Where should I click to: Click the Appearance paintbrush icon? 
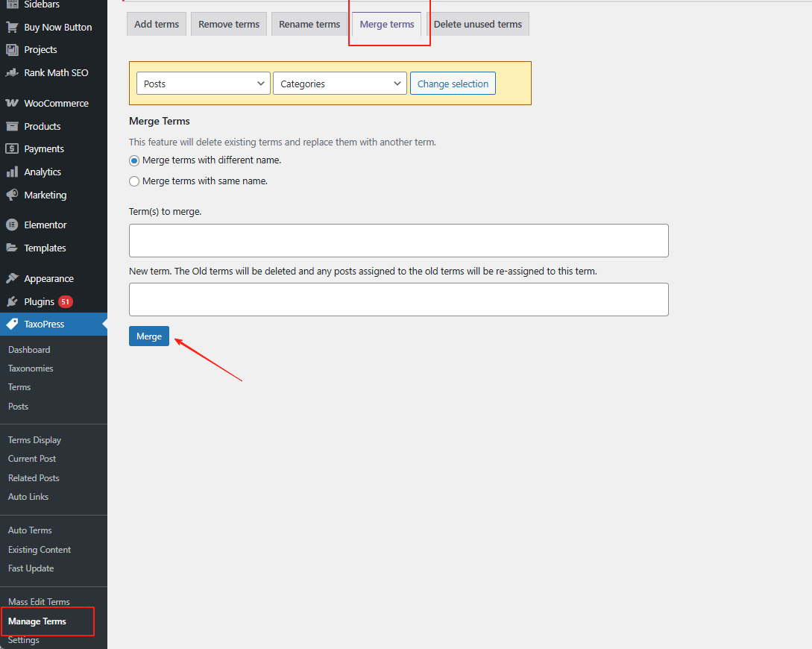click(x=12, y=278)
